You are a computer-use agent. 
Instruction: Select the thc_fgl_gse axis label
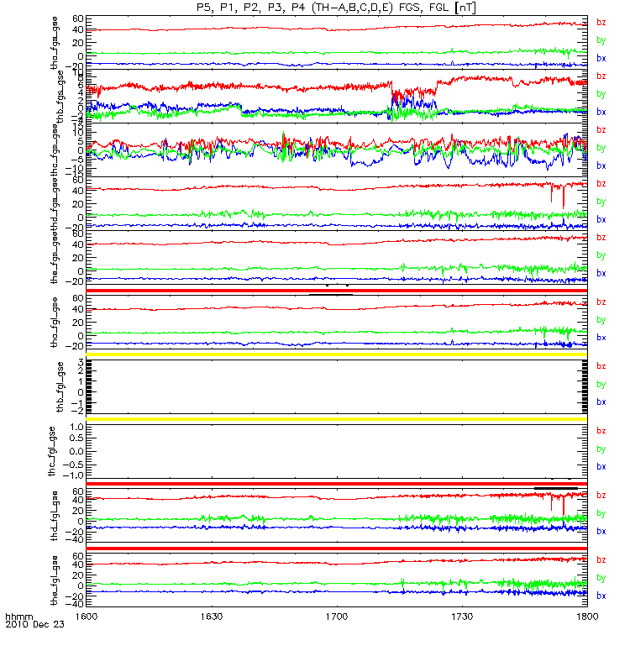click(x=51, y=451)
